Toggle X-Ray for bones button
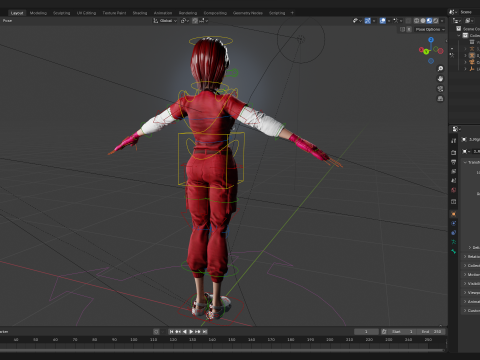Screen dimensions: 480x360 (408, 21)
